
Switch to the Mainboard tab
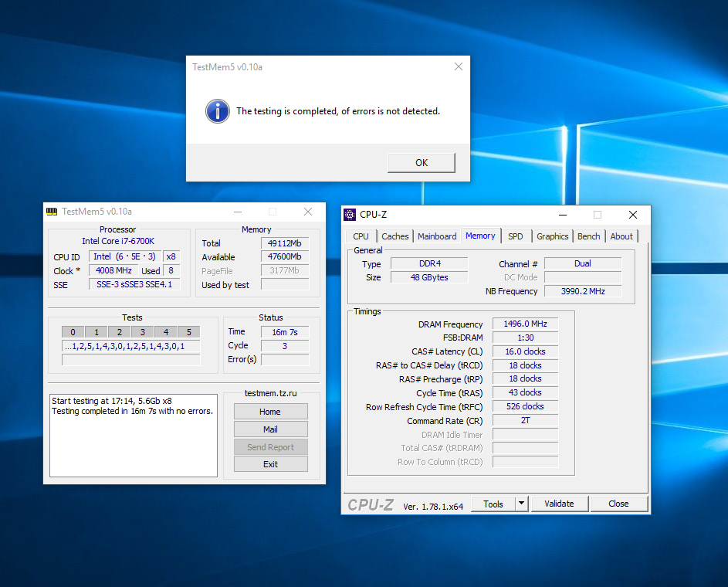tap(437, 236)
